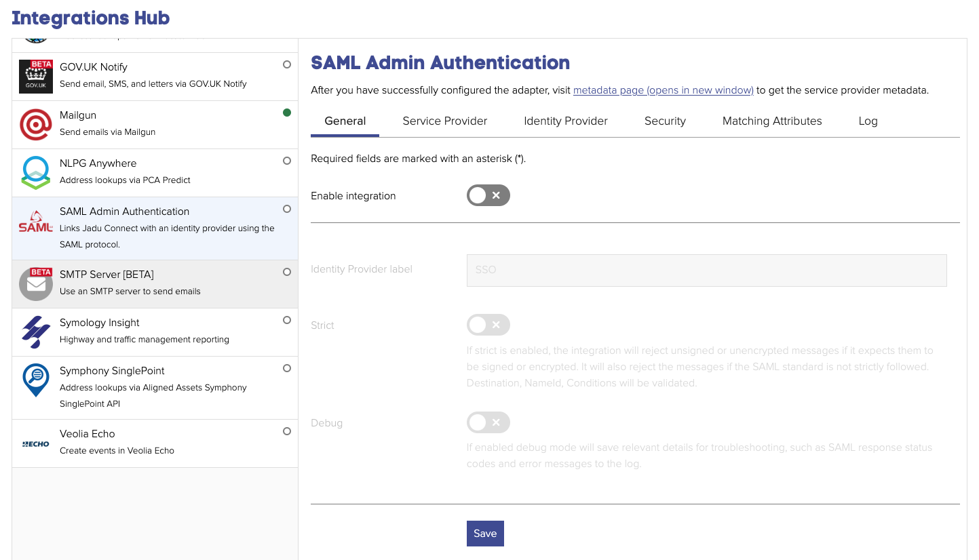Click the Symology Insight logo icon

(36, 332)
